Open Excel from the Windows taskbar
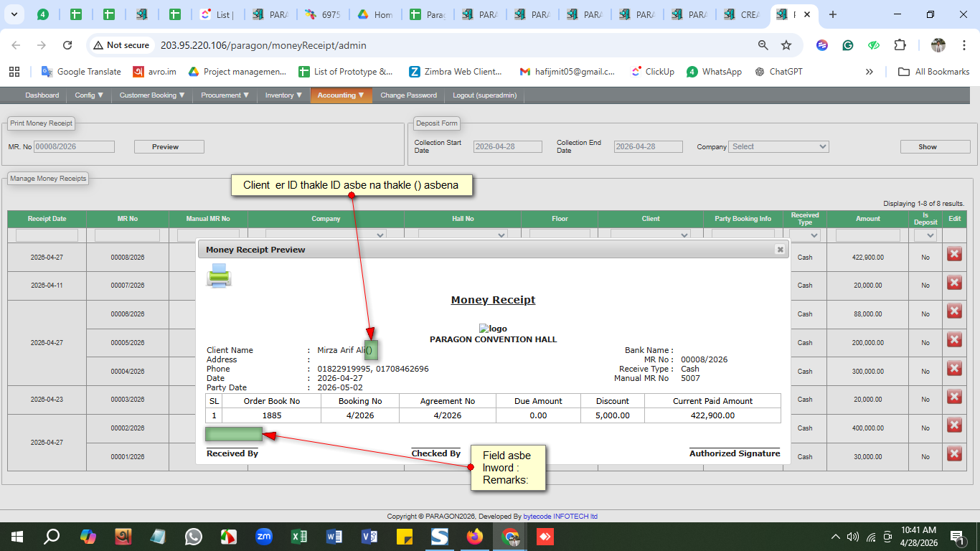This screenshot has width=980, height=551. pyautogui.click(x=299, y=537)
